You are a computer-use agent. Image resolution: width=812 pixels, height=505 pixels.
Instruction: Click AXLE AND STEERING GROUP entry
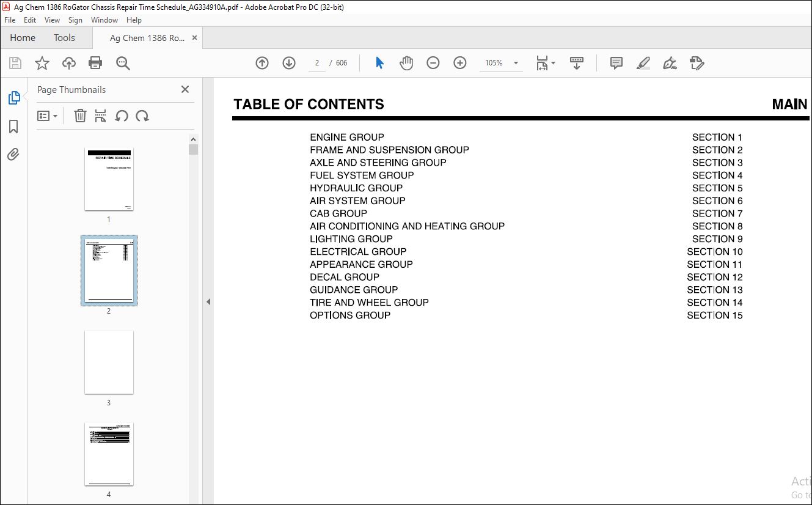378,163
